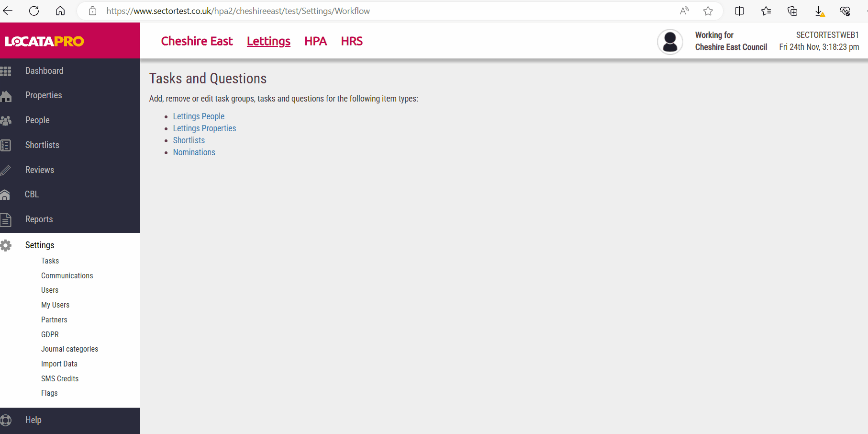
Task: Open the Lettings People link
Action: click(199, 116)
